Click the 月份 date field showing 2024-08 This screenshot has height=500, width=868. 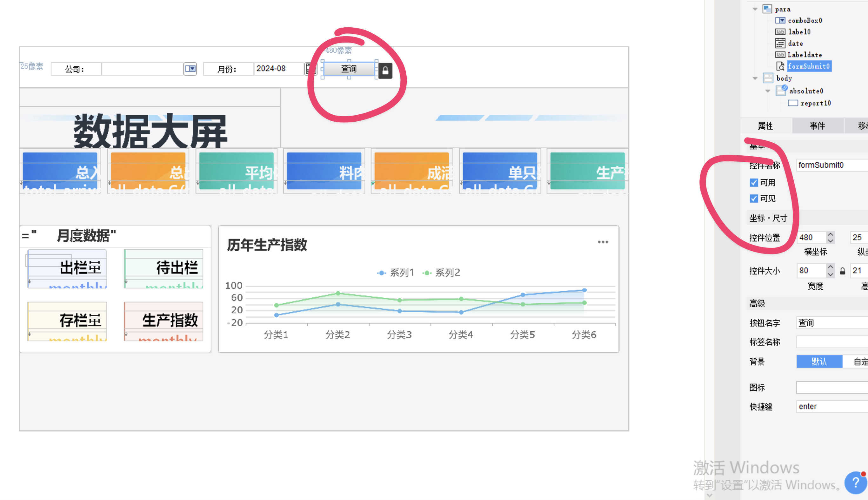pyautogui.click(x=279, y=69)
